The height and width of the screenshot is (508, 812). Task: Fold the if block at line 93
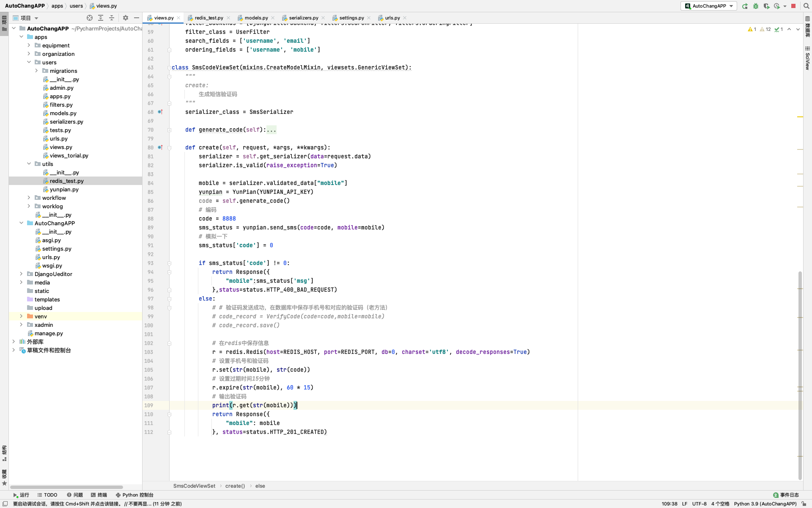[169, 263]
